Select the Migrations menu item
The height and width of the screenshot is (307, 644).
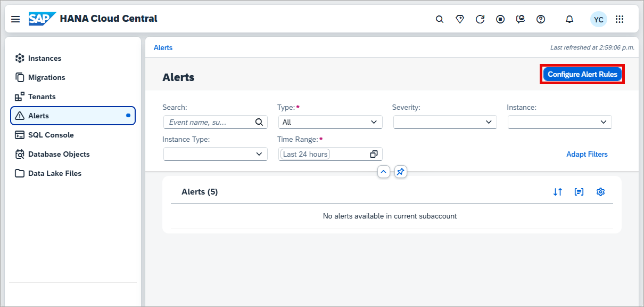[73, 77]
